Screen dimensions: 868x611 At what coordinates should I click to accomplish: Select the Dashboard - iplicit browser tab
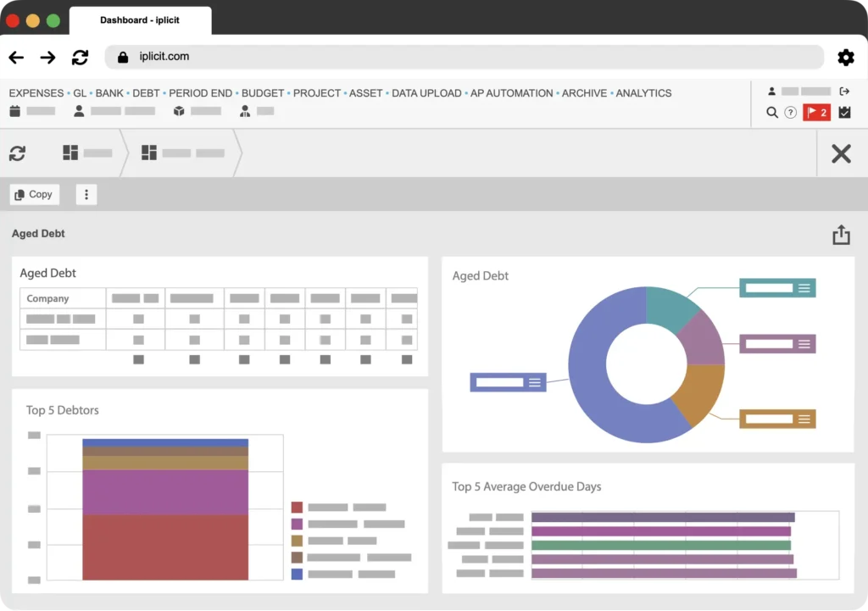coord(140,20)
